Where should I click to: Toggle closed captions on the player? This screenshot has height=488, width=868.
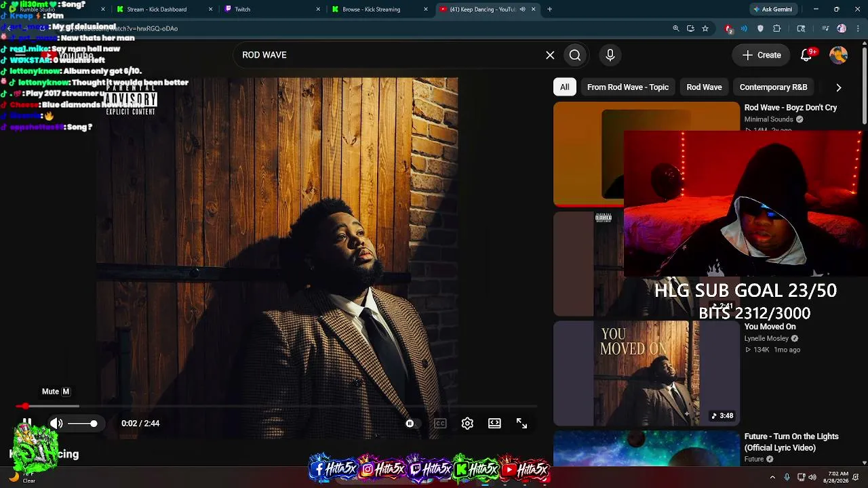point(440,424)
